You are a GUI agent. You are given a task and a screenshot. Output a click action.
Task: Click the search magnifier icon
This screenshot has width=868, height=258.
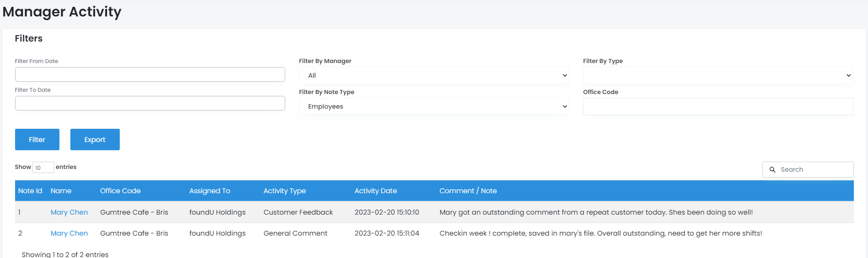point(772,169)
